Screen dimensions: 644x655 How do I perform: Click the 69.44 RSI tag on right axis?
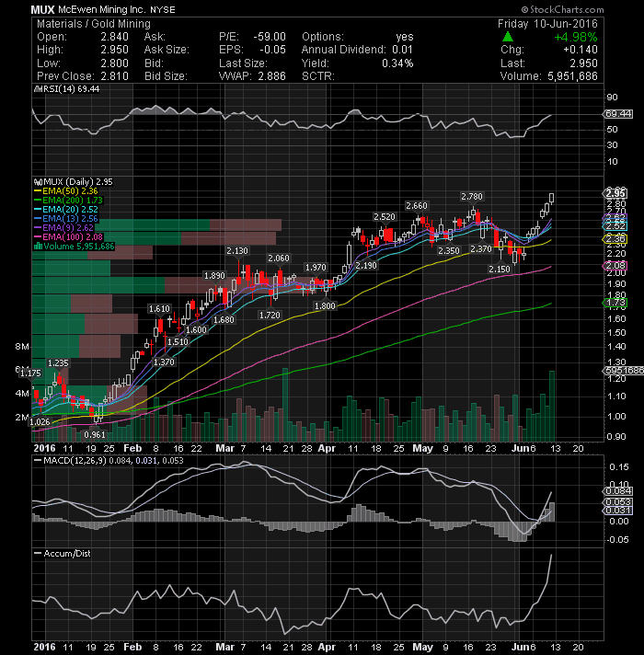coord(618,114)
